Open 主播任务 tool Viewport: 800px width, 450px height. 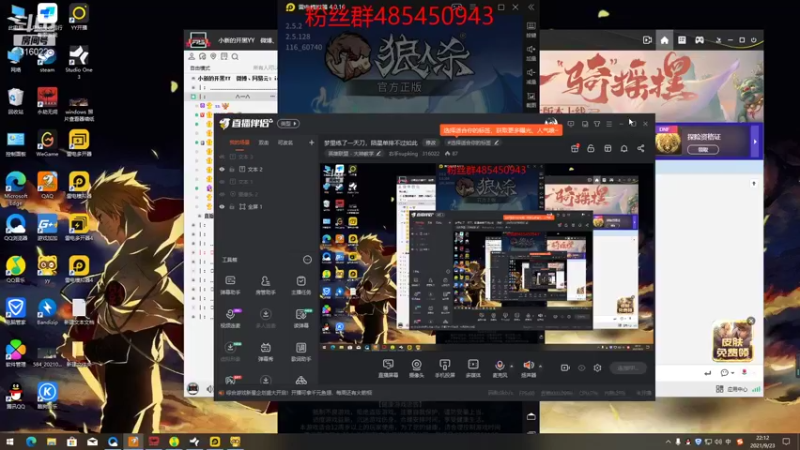[301, 285]
